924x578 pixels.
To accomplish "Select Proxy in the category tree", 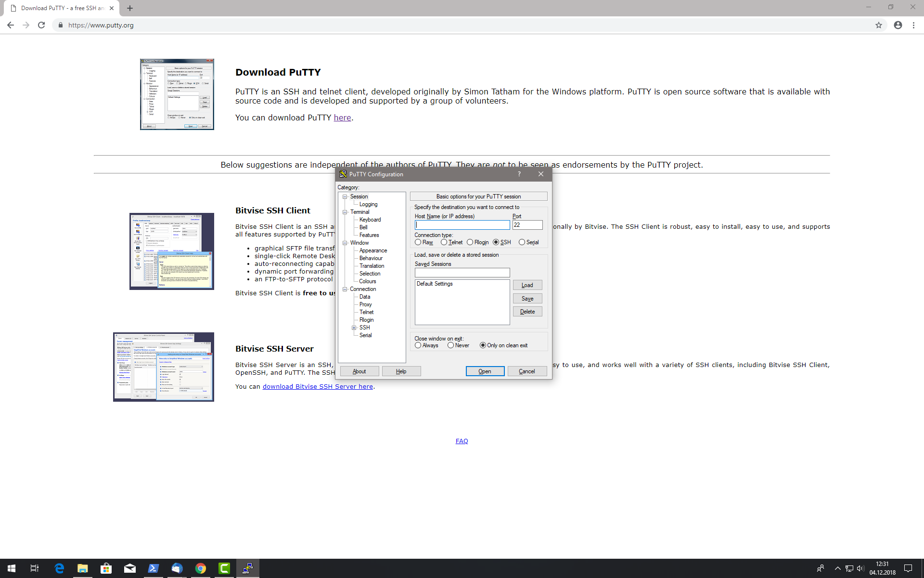I will click(365, 304).
